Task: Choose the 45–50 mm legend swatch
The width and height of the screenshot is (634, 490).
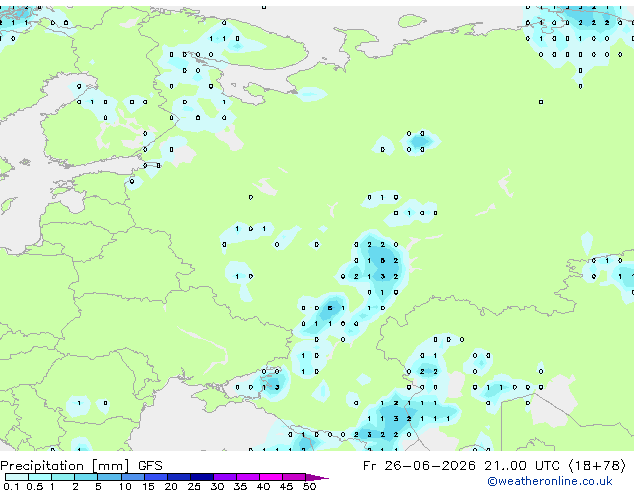Action: coord(294,477)
